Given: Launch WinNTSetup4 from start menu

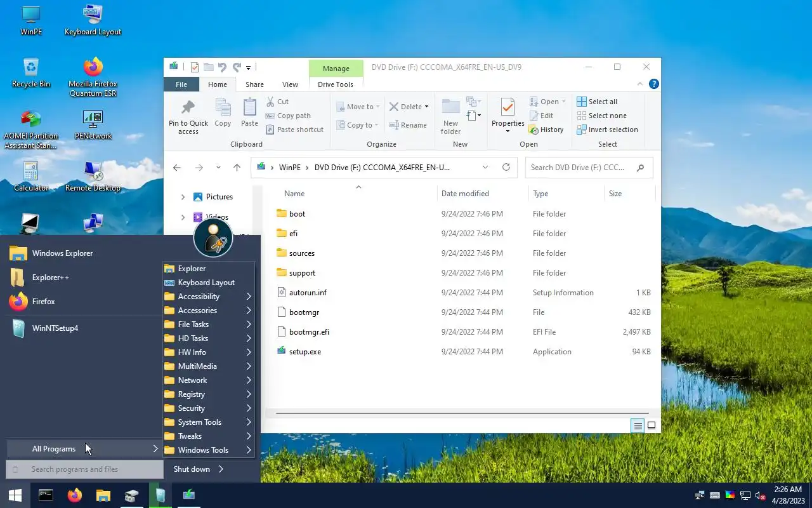Looking at the screenshot, I should (55, 328).
